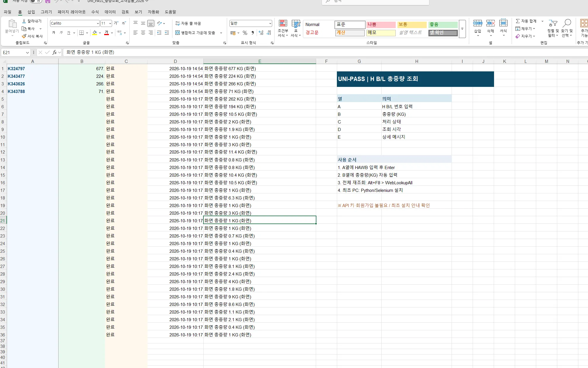This screenshot has height=368, width=588.
Task: Open Conditional Formatting (조건부 서식)
Action: click(x=283, y=28)
